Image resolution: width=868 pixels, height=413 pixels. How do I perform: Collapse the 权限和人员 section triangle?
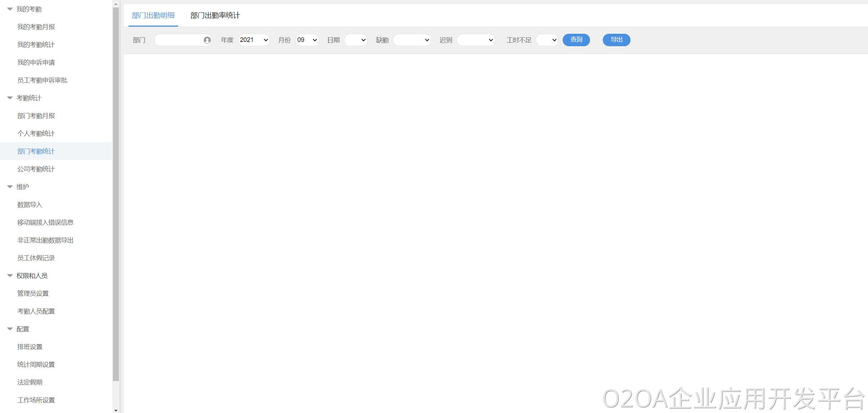[x=10, y=276]
